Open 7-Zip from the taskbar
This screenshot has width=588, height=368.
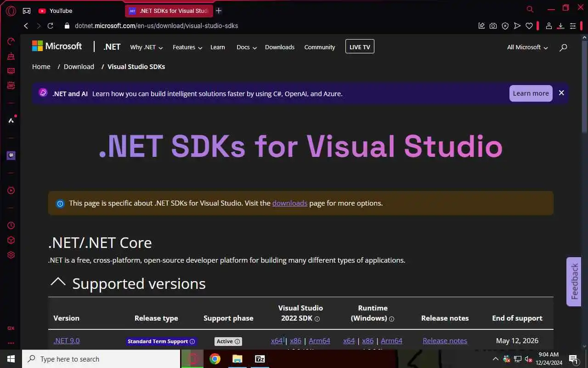(x=260, y=359)
